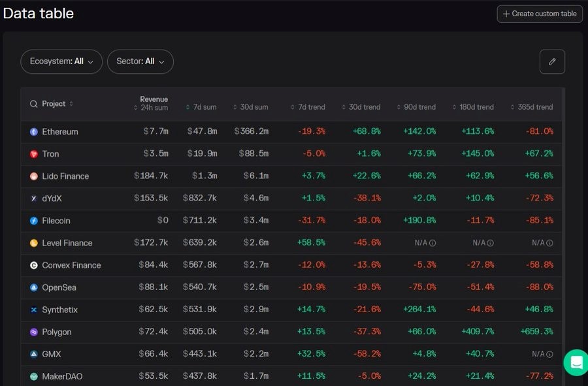Screen dimensions: 588x386
Task: Click the Filecoin logo icon
Action: 34,221
